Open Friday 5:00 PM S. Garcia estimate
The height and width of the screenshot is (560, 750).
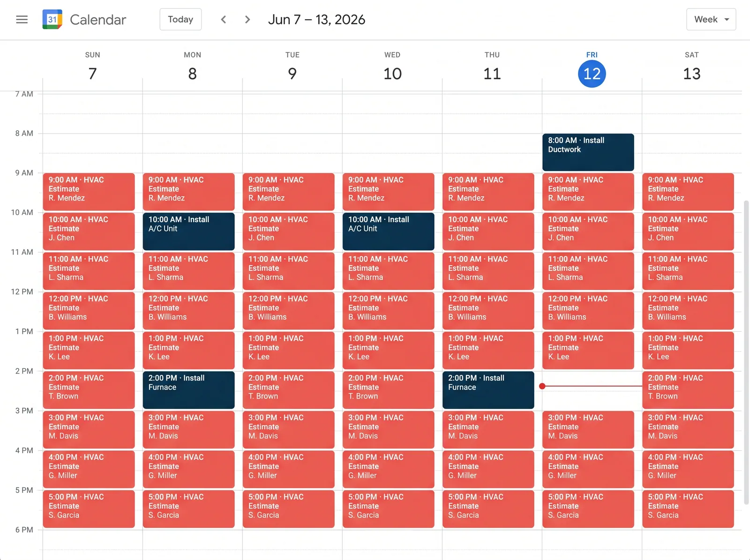pyautogui.click(x=588, y=509)
